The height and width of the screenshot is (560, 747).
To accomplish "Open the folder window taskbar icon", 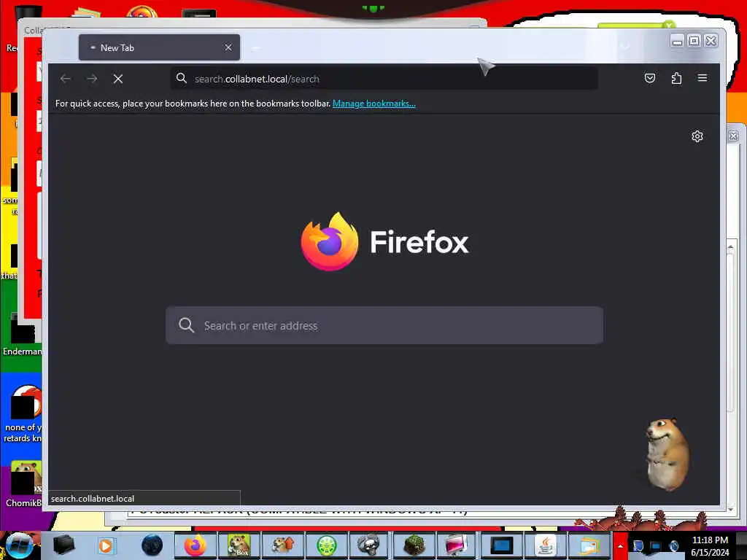I will click(x=589, y=545).
